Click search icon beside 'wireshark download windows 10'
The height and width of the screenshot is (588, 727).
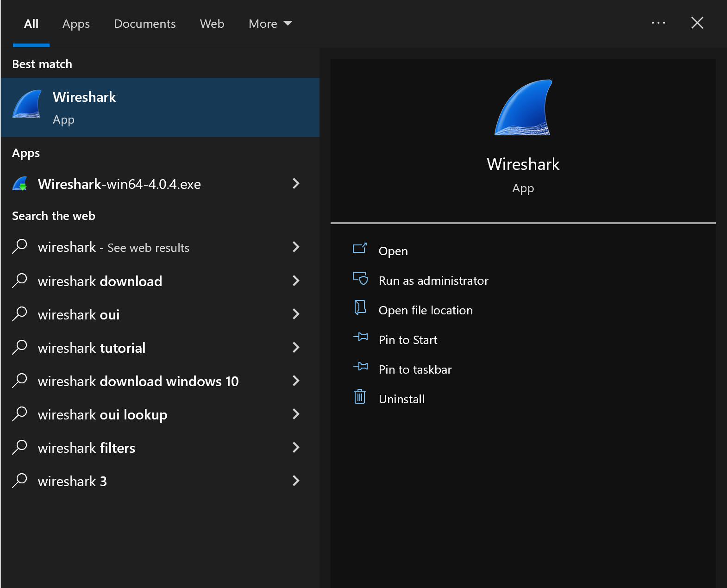[20, 380]
